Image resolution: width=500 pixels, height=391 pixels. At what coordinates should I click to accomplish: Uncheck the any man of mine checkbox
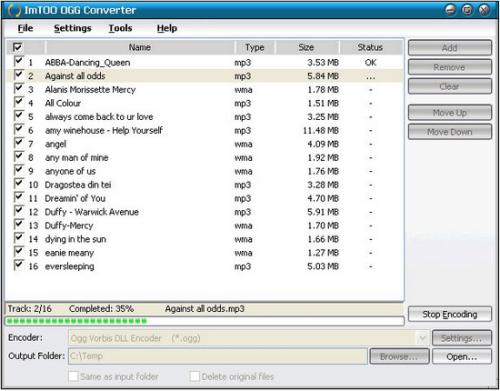click(x=18, y=157)
